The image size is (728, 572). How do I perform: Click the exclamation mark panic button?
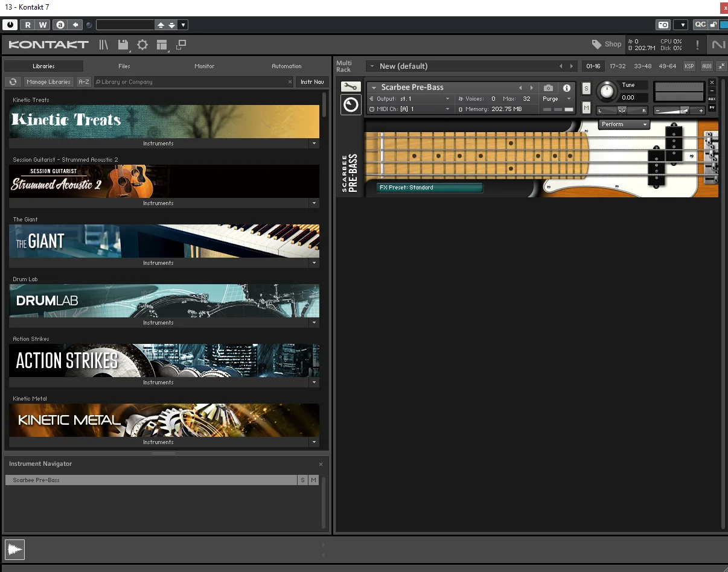[x=698, y=45]
